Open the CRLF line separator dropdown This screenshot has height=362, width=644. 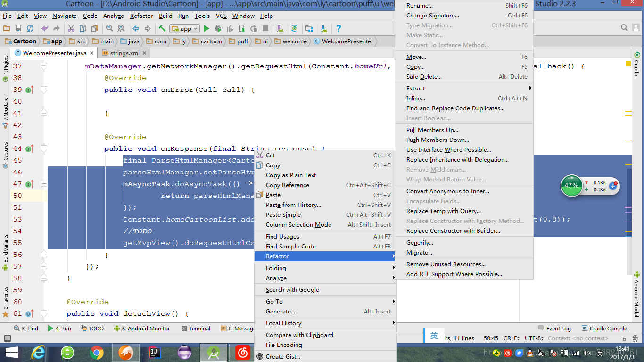(x=512, y=338)
